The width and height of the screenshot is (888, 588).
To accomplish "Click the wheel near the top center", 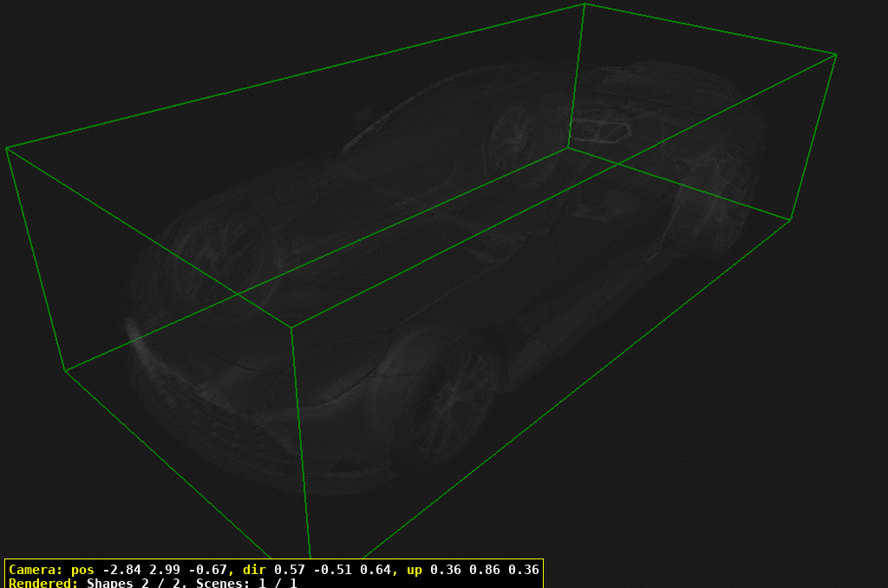I will tap(519, 137).
